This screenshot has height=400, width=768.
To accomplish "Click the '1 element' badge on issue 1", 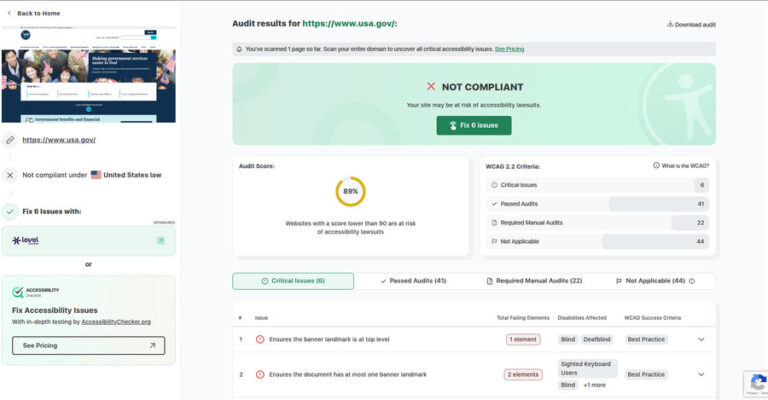I will click(x=523, y=339).
